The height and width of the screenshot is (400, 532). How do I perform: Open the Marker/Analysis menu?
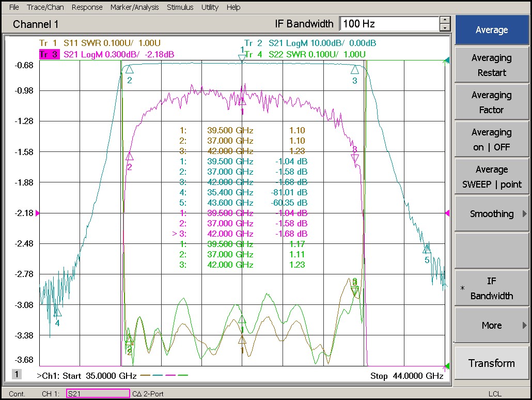[135, 7]
